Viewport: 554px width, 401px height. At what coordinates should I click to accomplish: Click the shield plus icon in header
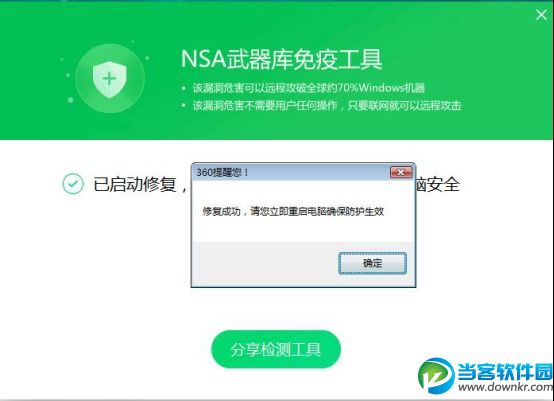110,79
